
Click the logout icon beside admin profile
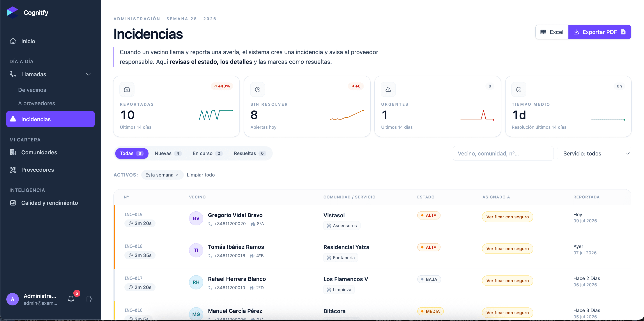(89, 299)
